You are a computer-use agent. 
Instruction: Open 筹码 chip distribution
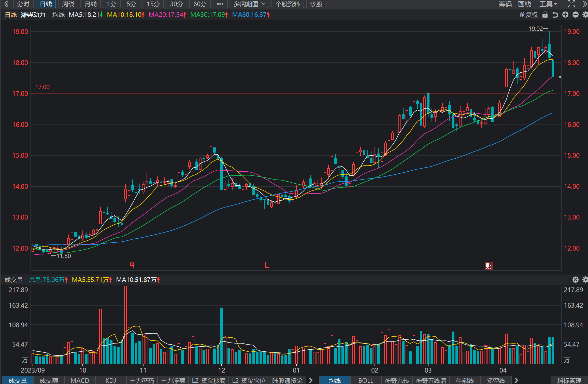pos(505,4)
